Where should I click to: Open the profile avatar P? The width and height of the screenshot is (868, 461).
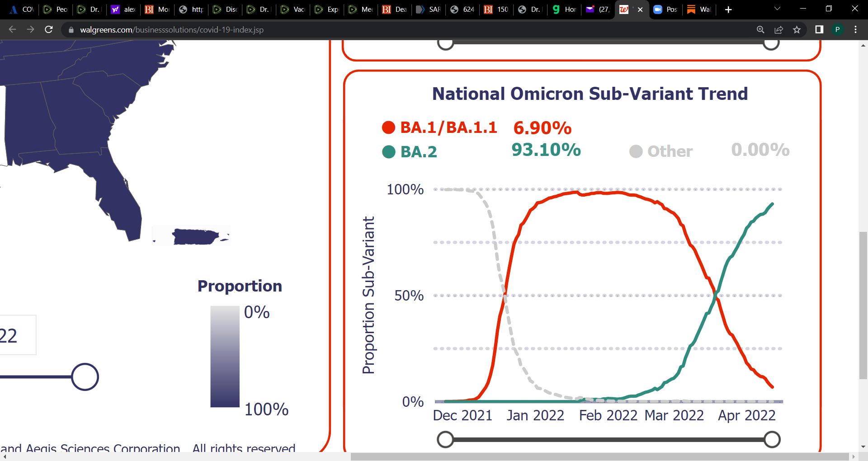837,29
